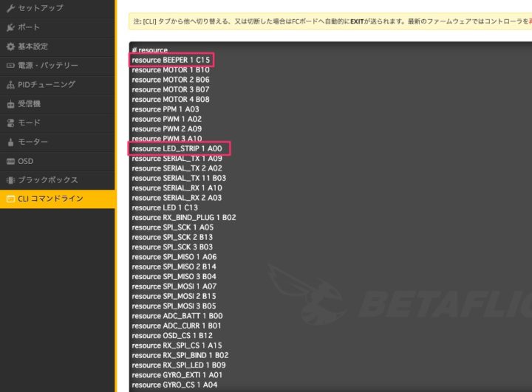Viewport: 532px width, 392px height.
Task: Click the highlighted resource BEEPER 1 C15 line
Action: [173, 60]
